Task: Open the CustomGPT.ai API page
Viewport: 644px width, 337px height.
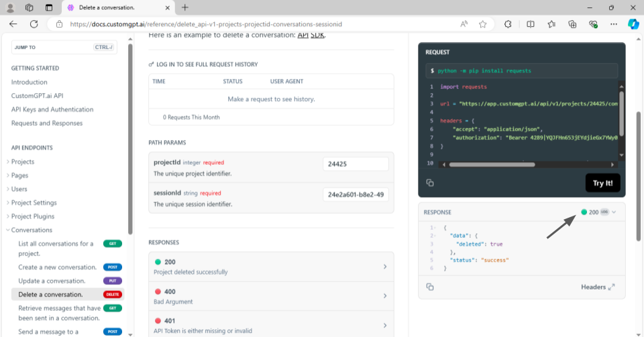Action: click(x=38, y=96)
